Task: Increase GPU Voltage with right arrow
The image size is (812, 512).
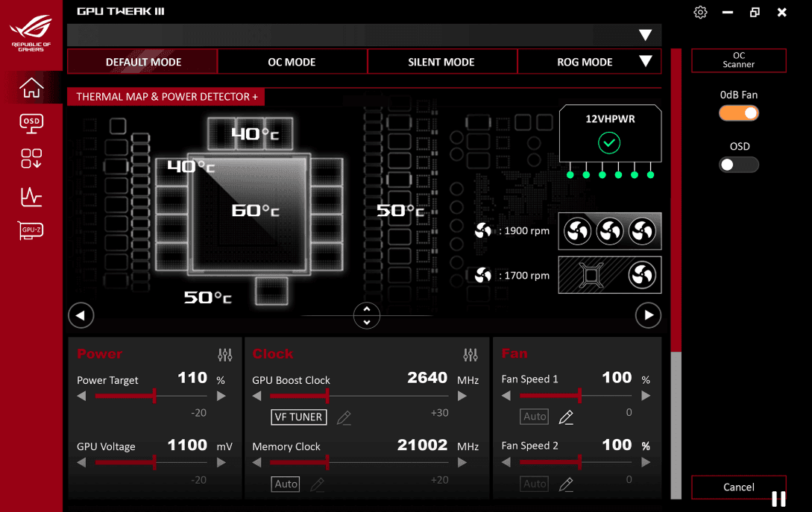Action: click(221, 462)
